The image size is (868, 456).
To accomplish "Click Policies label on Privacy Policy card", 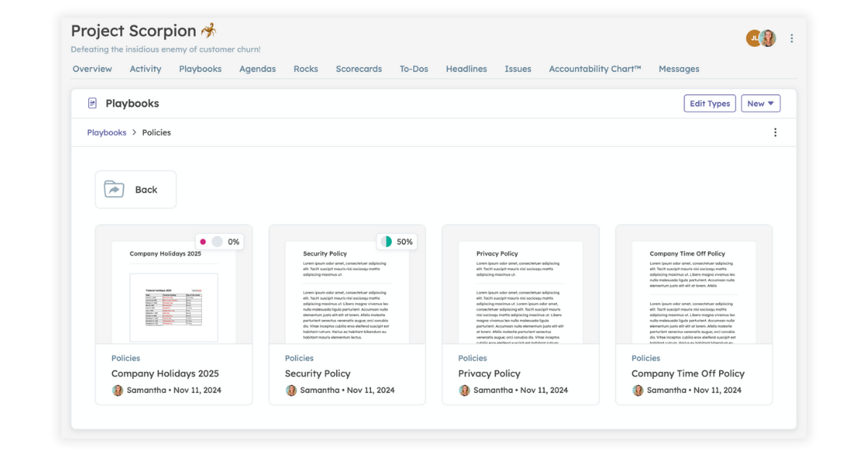I will pyautogui.click(x=472, y=358).
